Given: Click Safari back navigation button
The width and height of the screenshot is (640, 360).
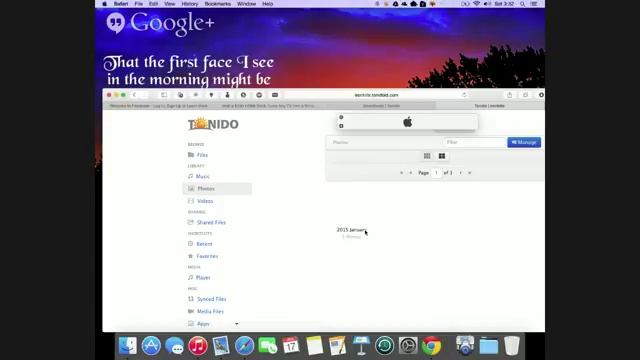Looking at the screenshot, I should click(134, 95).
